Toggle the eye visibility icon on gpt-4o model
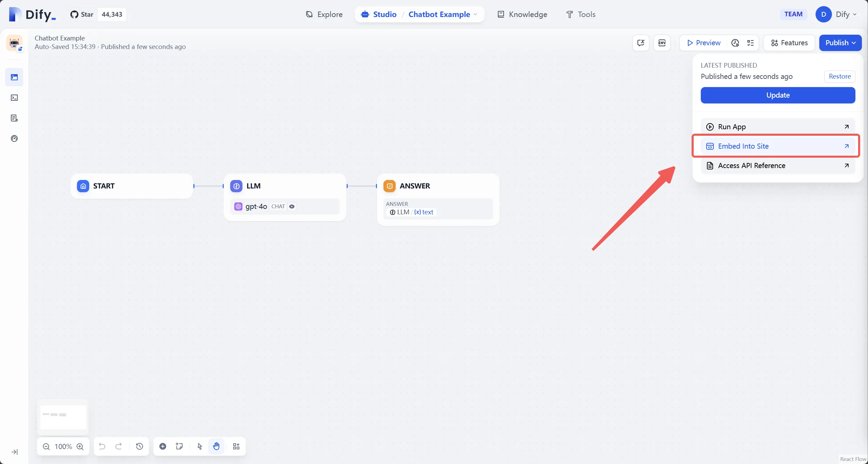This screenshot has width=868, height=464. tap(292, 206)
